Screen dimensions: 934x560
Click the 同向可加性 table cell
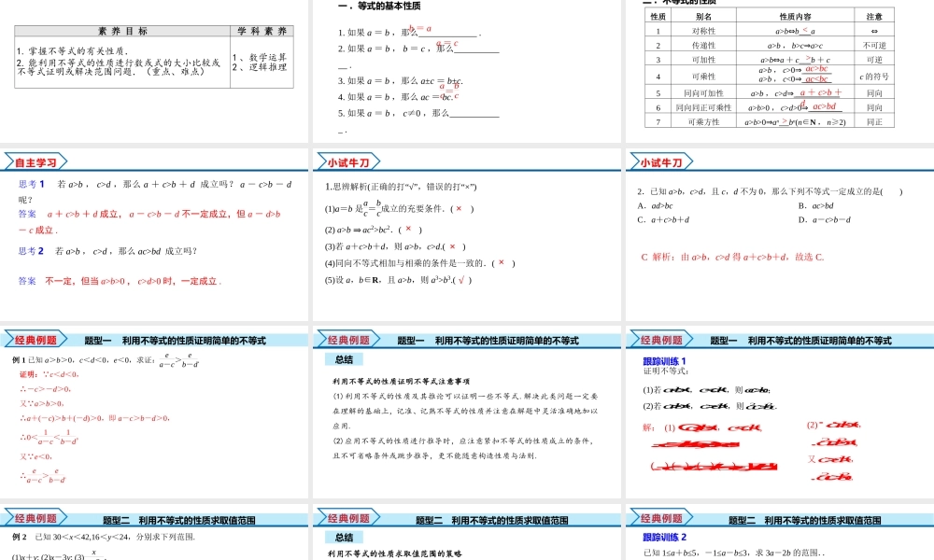pyautogui.click(x=703, y=92)
